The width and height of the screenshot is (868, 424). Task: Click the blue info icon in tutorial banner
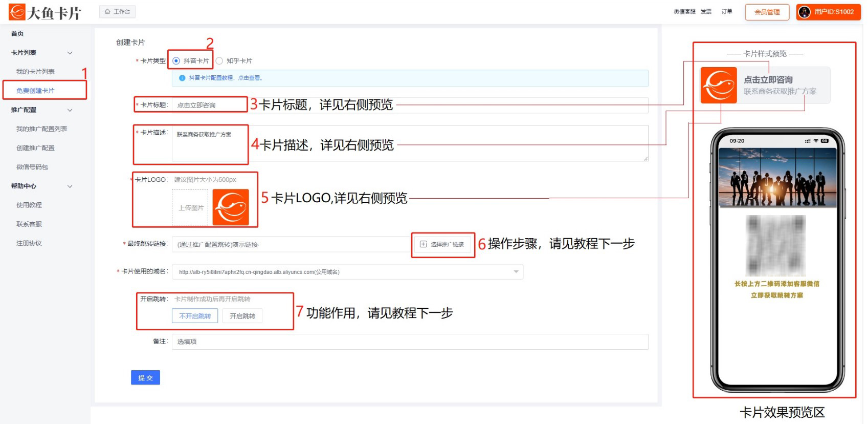coord(182,78)
